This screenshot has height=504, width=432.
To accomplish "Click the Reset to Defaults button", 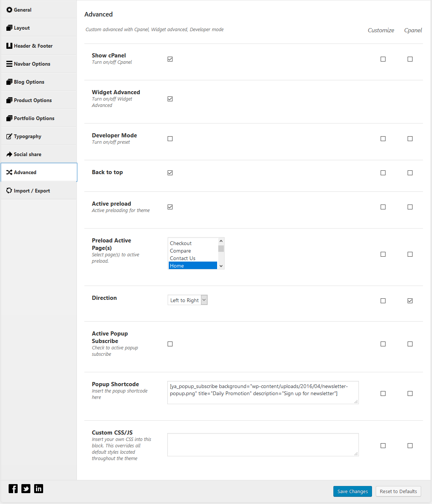I will click(398, 491).
